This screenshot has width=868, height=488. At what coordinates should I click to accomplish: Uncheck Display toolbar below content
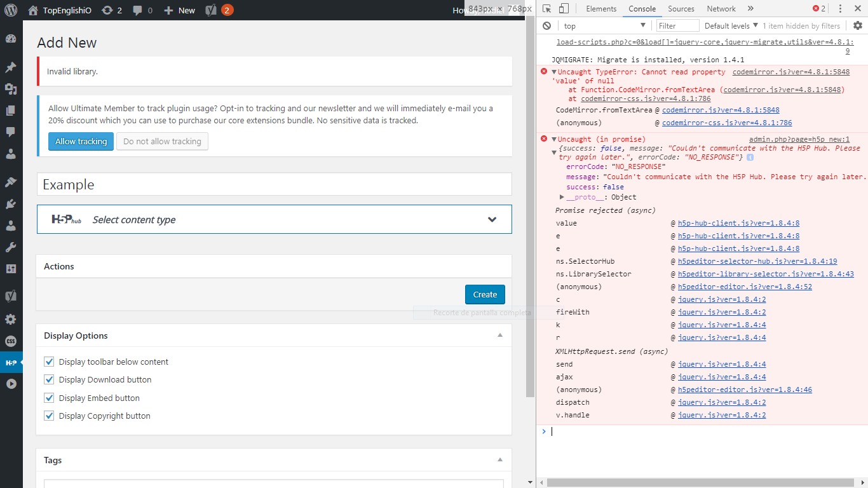click(49, 362)
